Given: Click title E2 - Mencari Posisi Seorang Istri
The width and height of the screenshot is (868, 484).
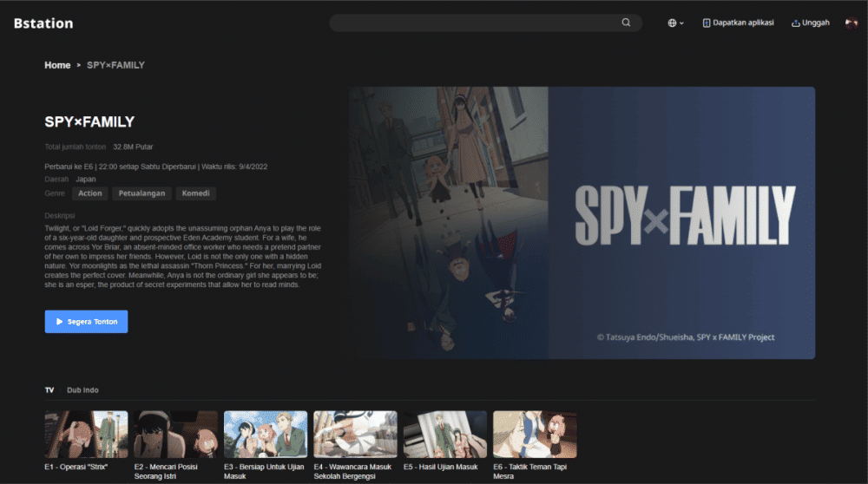Looking at the screenshot, I should 166,471.
